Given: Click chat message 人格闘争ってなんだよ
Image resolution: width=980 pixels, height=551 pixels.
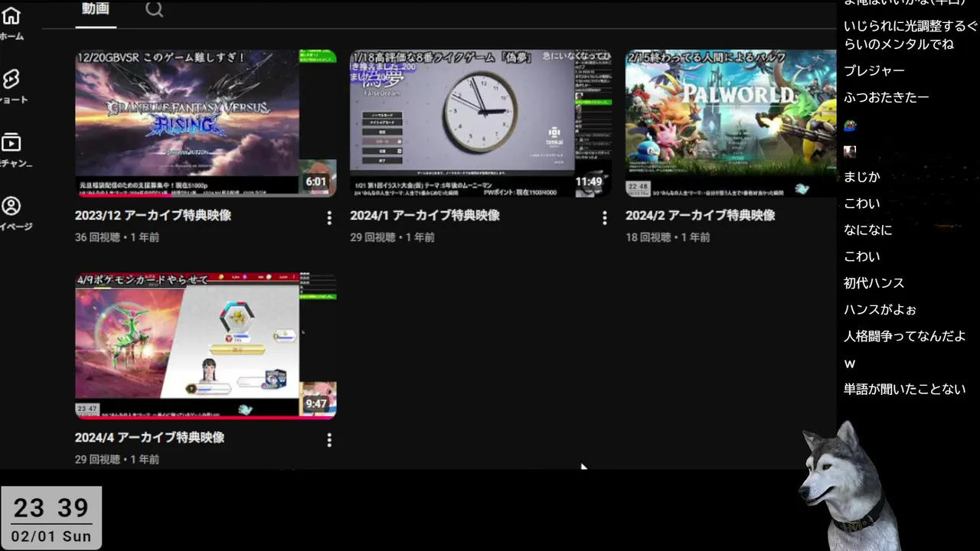Looking at the screenshot, I should 905,336.
